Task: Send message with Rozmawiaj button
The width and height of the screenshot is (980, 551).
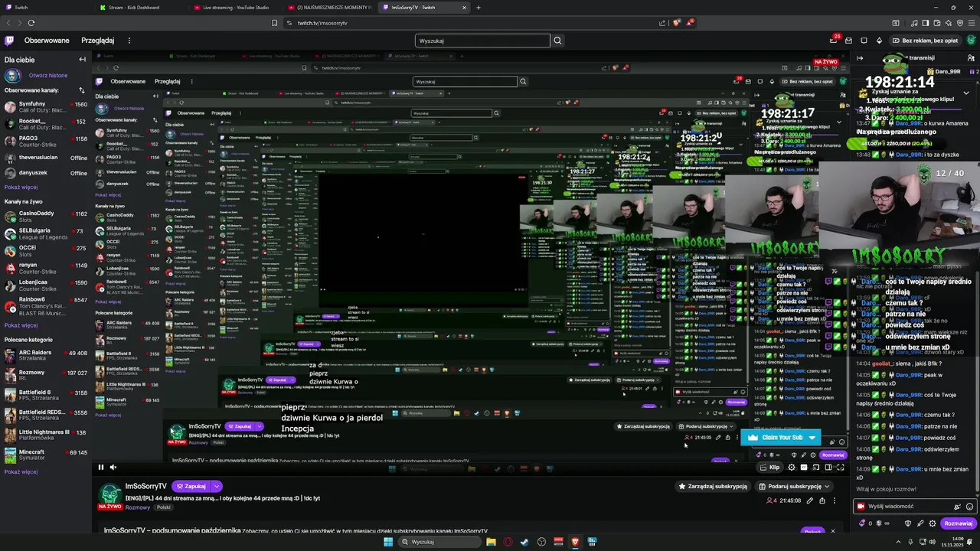Action: (958, 523)
